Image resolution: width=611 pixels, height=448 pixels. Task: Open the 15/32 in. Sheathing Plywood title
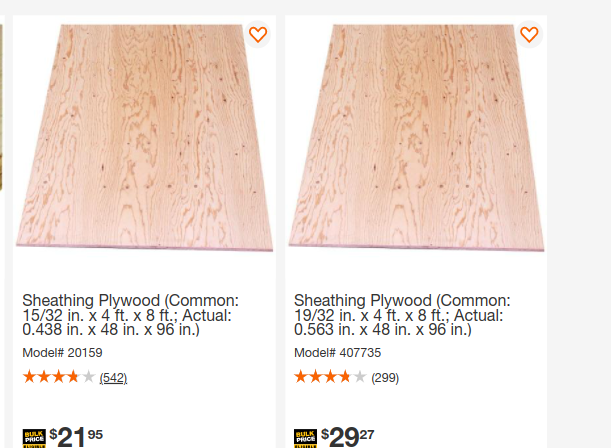click(x=131, y=315)
